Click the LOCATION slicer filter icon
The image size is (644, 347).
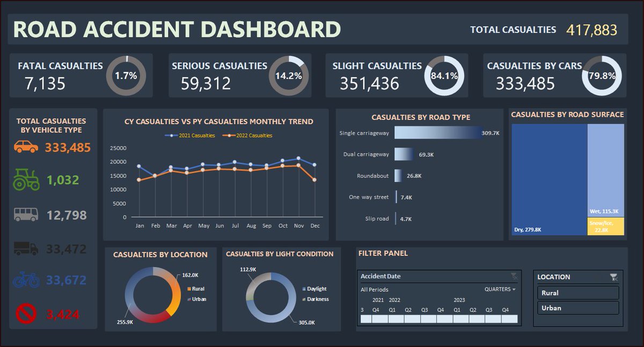613,276
